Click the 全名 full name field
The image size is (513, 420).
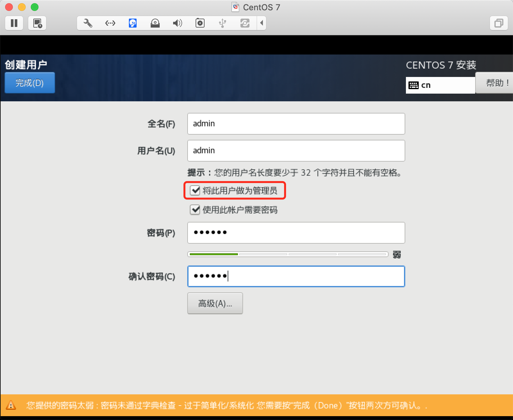(296, 124)
